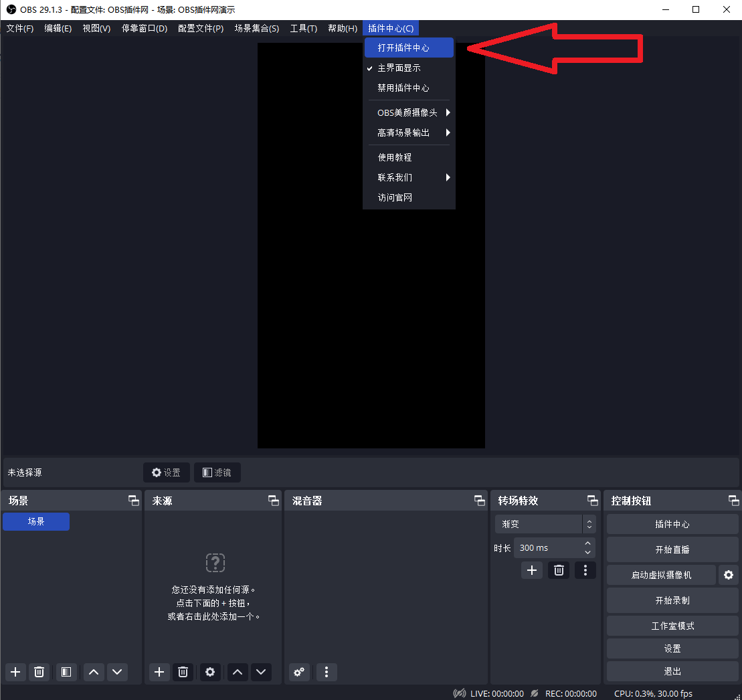Configure virtual camera with its gear icon
Image resolution: width=742 pixels, height=700 pixels.
(x=729, y=574)
